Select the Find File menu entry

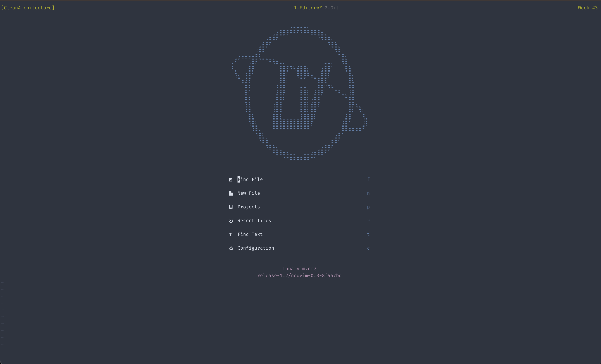click(250, 180)
